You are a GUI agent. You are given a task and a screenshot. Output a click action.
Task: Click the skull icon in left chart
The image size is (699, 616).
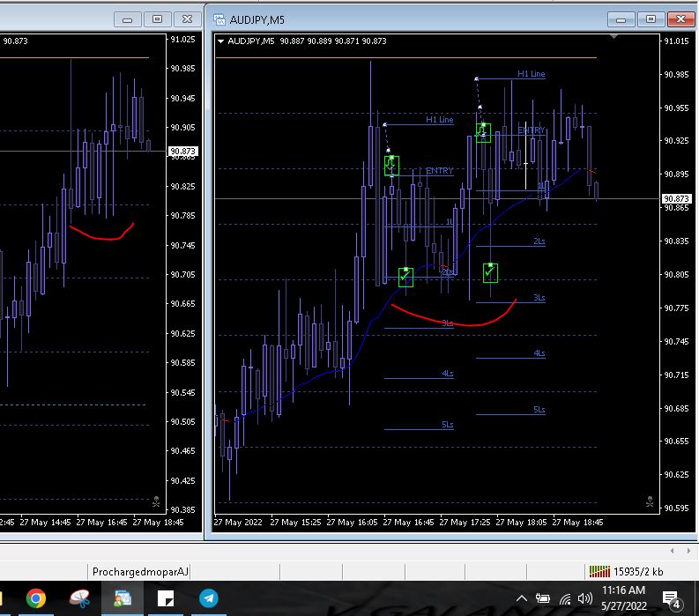coord(156,502)
